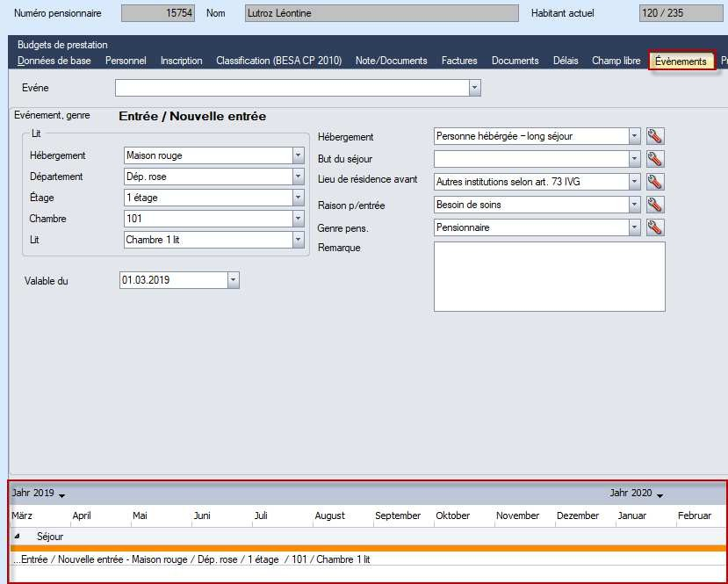Screen dimensions: 728x584
Task: Switch to the Données de base tab
Action: click(54, 61)
